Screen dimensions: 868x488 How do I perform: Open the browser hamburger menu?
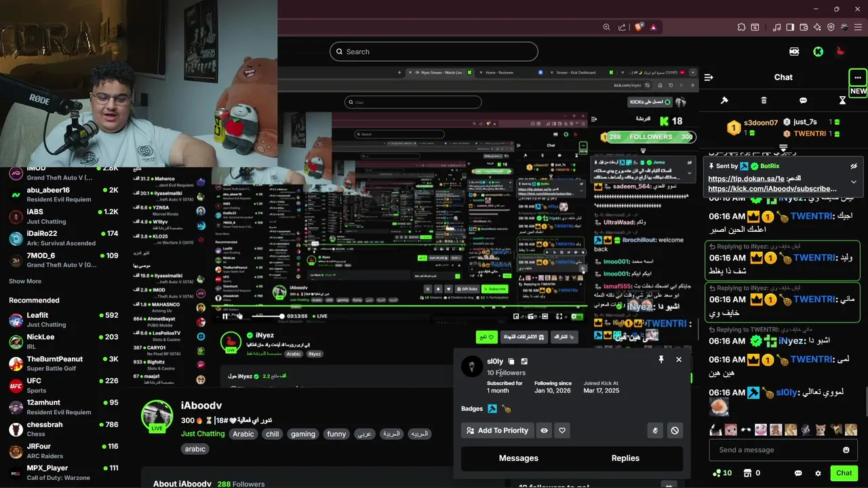[x=857, y=27]
